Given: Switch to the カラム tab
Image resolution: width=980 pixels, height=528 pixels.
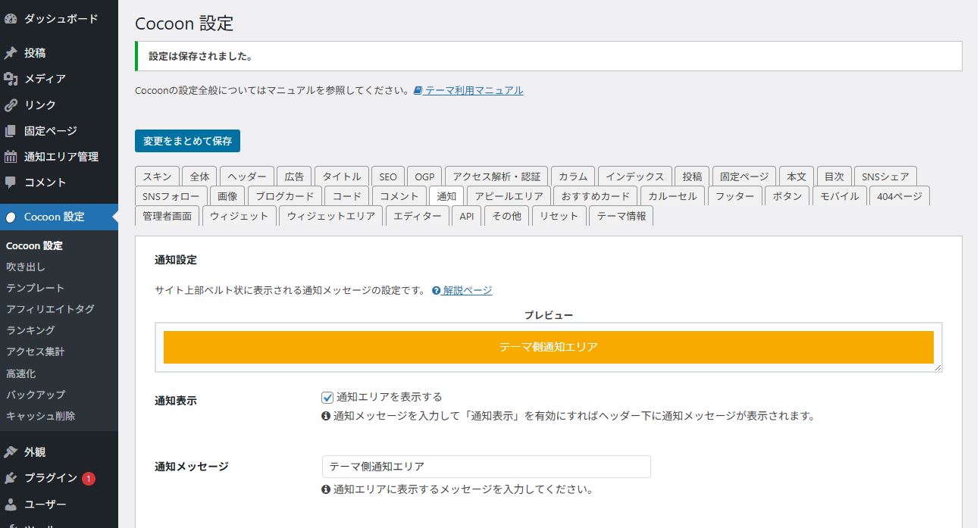Looking at the screenshot, I should point(573,177).
